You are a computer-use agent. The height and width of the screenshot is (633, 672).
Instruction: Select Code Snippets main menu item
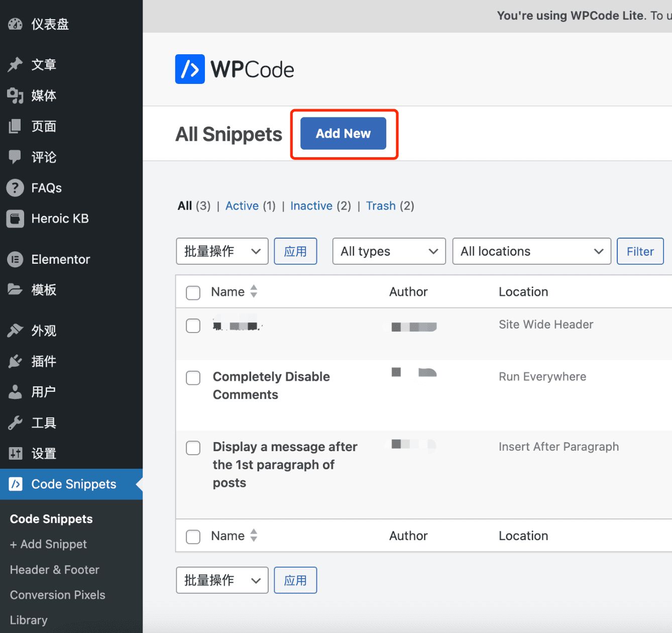(71, 484)
